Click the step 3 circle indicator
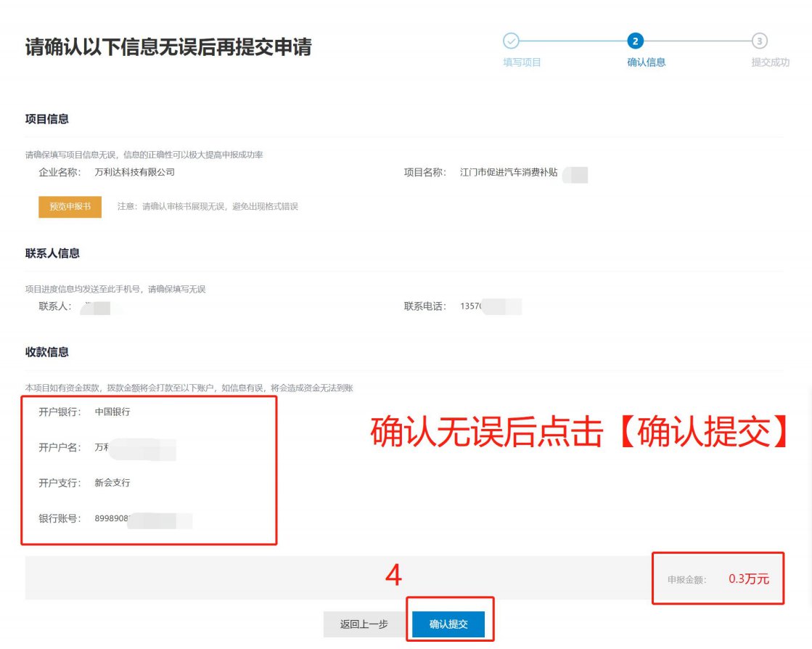 [760, 41]
